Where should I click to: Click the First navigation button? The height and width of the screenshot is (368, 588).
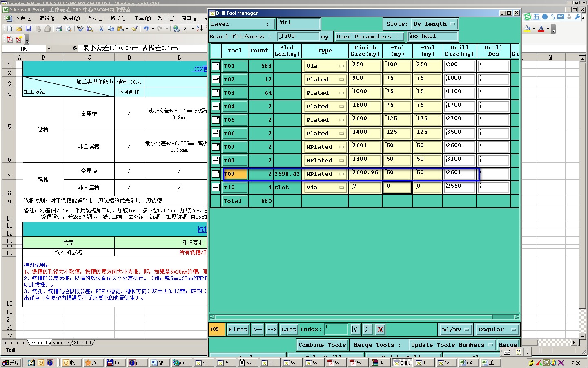coord(238,329)
